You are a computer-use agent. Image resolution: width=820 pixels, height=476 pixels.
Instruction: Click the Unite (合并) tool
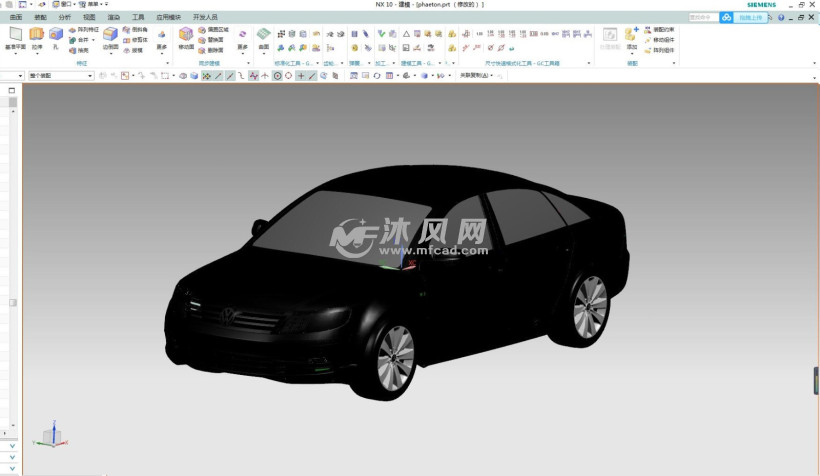tap(79, 40)
